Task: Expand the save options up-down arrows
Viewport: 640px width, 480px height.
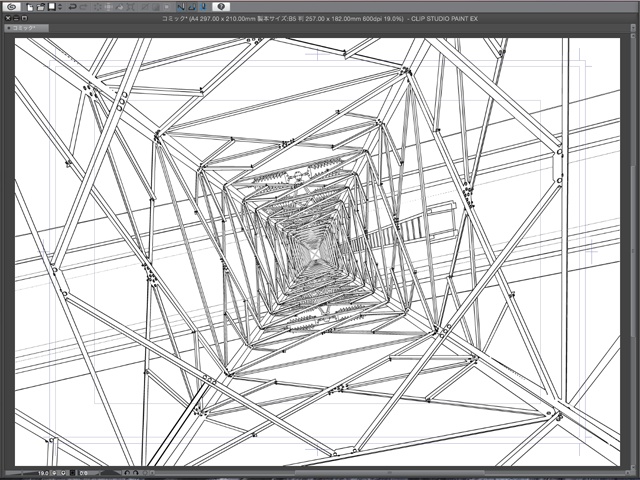Action: click(60, 7)
